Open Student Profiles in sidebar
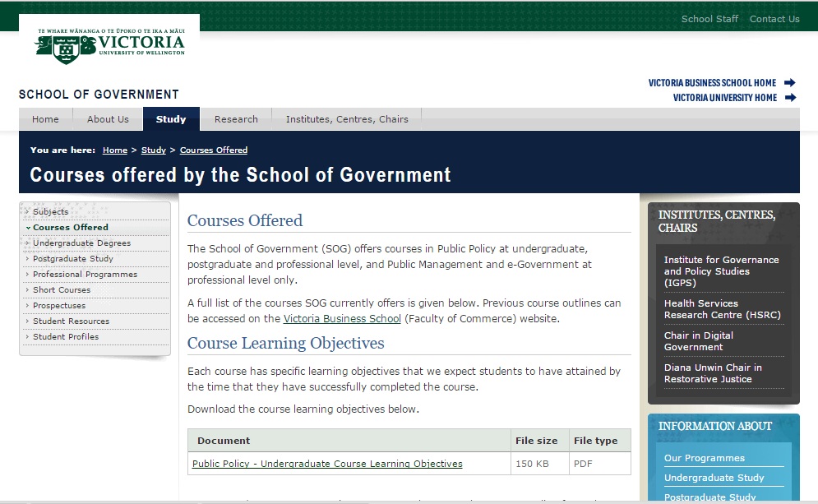Viewport: 818px width, 504px height. coord(66,337)
